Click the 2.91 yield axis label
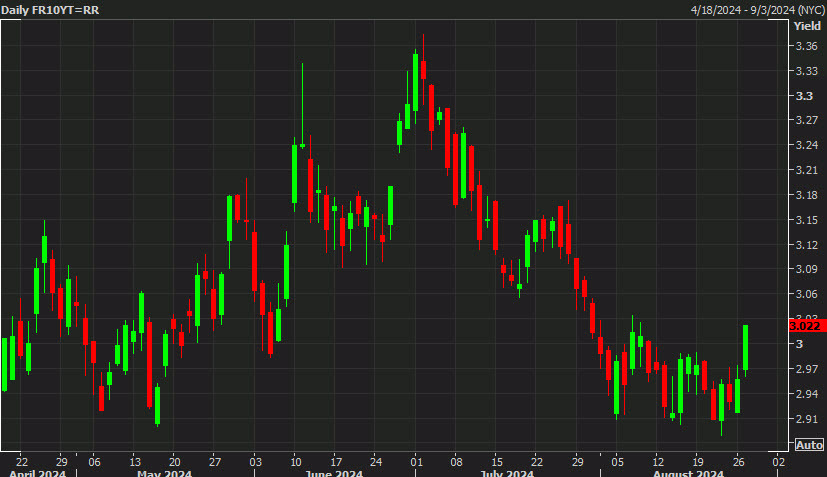The image size is (827, 477). coord(806,418)
